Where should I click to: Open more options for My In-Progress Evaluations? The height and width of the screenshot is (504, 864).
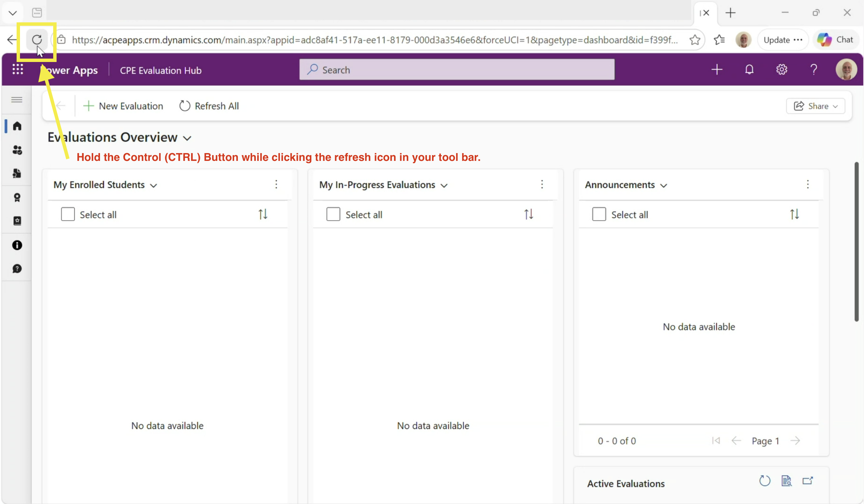click(x=542, y=185)
